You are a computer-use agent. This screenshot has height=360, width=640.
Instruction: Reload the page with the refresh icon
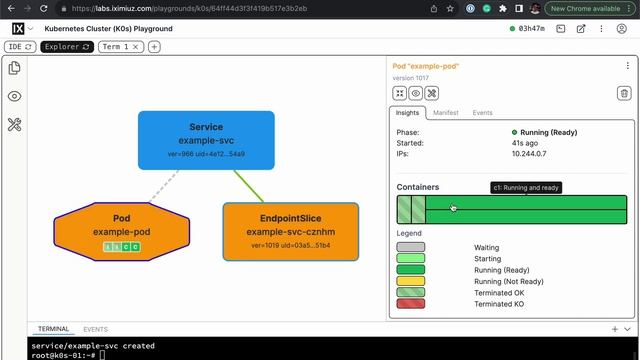tap(43, 9)
